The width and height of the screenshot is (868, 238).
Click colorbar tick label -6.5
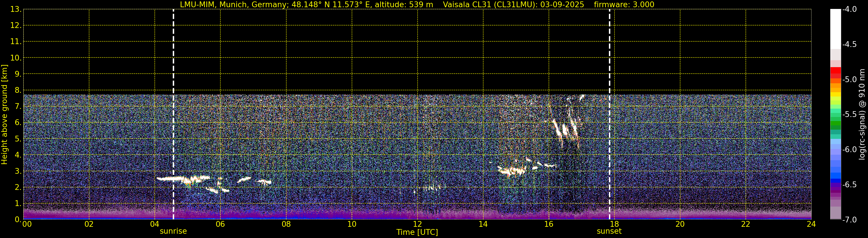pos(849,185)
